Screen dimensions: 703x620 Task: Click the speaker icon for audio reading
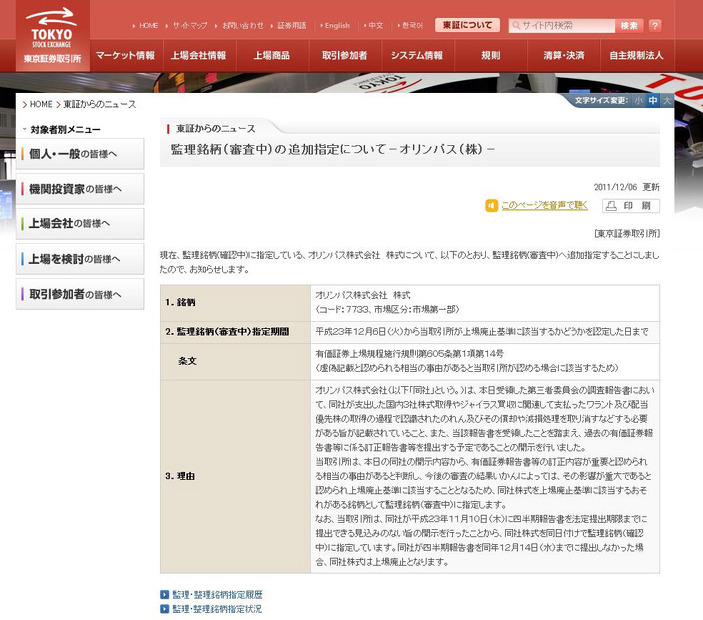click(x=491, y=205)
